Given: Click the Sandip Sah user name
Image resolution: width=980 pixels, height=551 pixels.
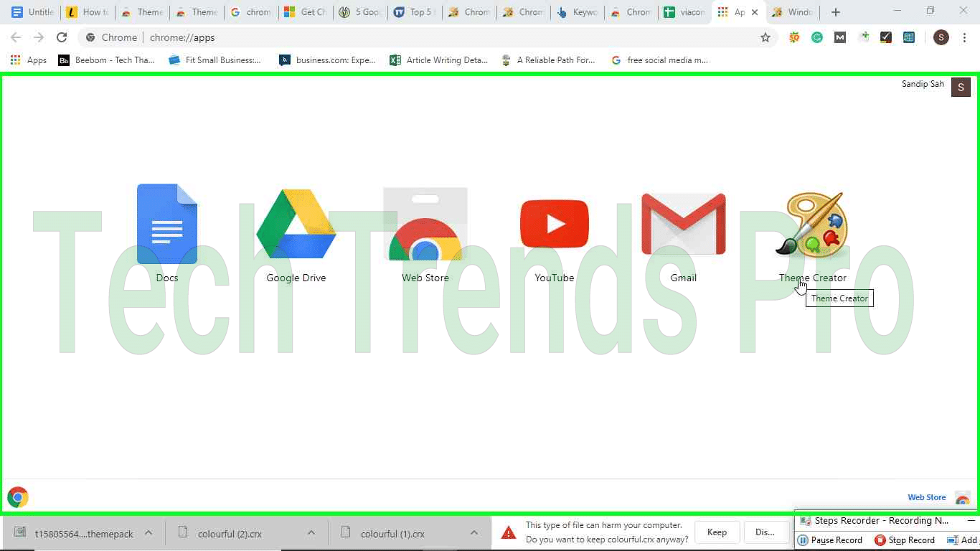Looking at the screenshot, I should point(923,84).
